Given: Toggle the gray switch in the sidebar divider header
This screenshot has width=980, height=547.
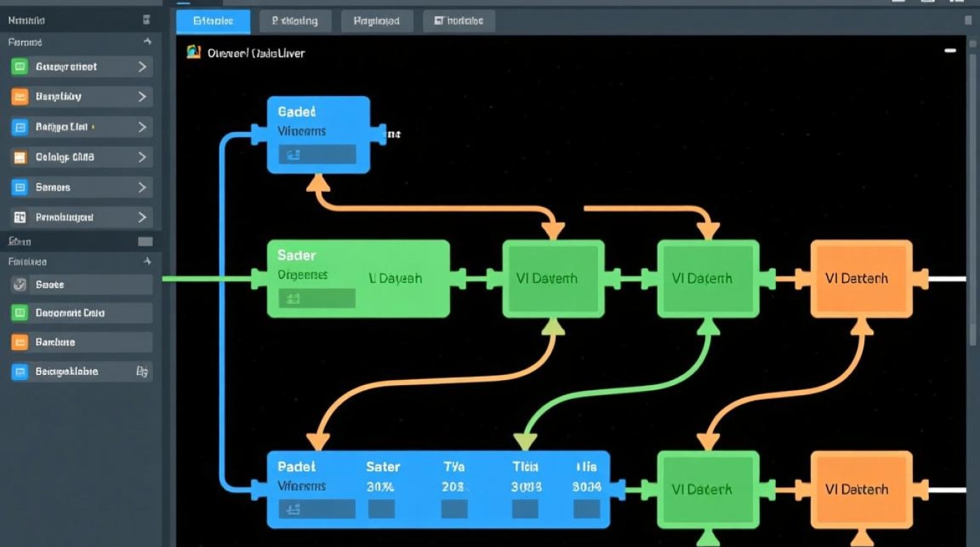Looking at the screenshot, I should [x=145, y=241].
